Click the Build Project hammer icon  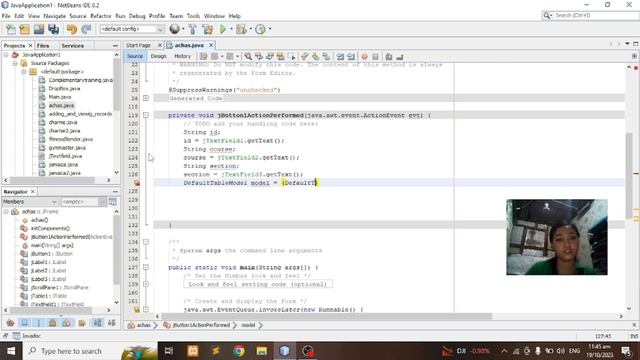193,29
